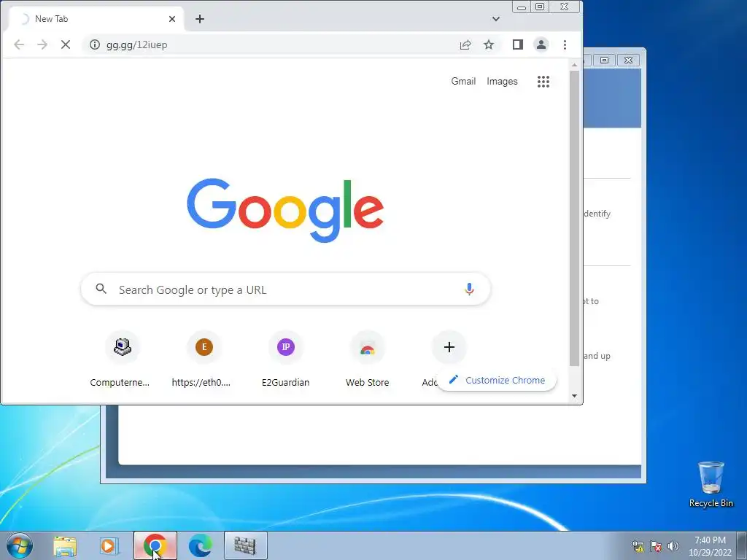This screenshot has width=747, height=560.
Task: Start voice search with microphone icon
Action: tap(469, 289)
